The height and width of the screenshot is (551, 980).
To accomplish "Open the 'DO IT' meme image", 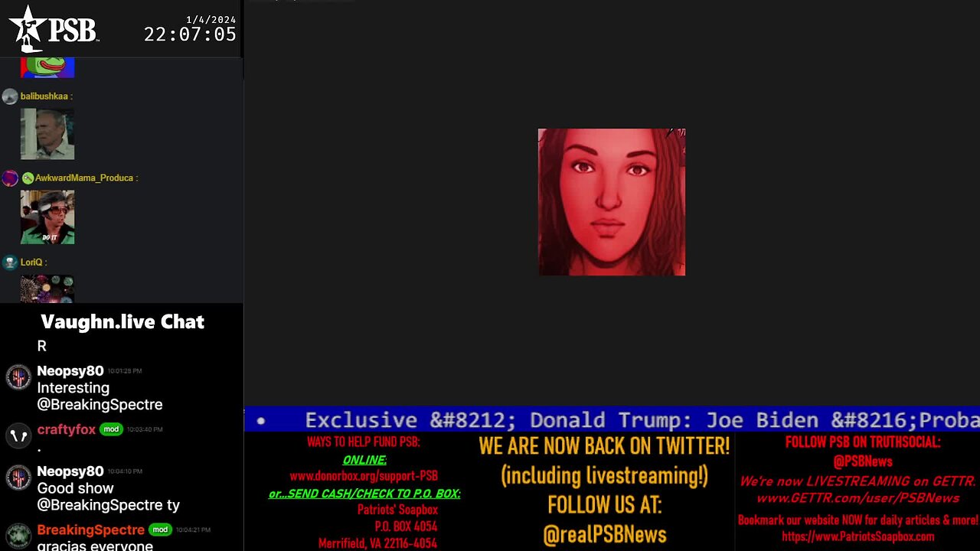I will [x=47, y=217].
